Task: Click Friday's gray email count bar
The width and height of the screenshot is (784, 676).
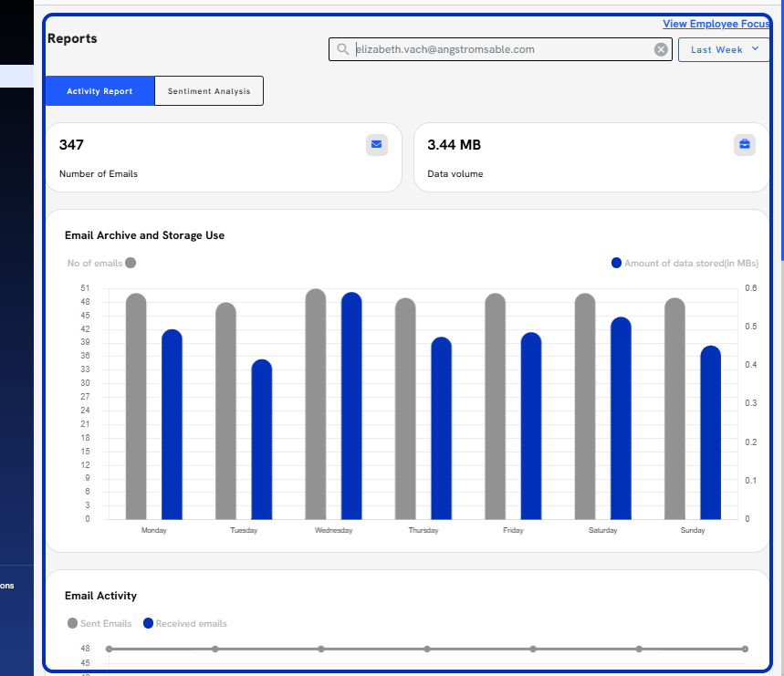Action: [496, 406]
